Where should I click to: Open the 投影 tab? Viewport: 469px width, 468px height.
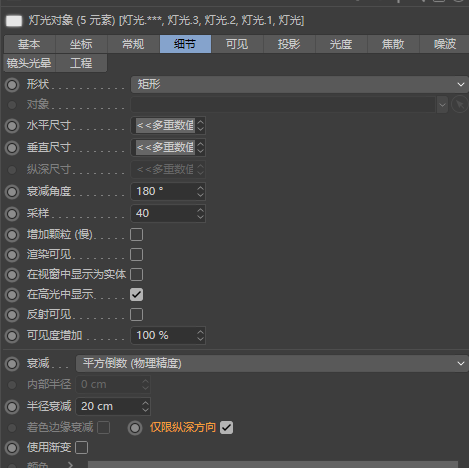coord(289,44)
